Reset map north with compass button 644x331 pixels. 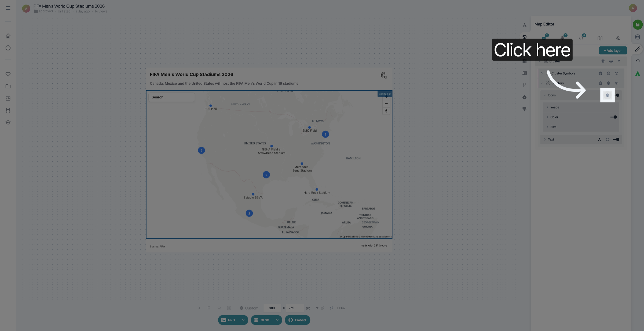pos(386,111)
